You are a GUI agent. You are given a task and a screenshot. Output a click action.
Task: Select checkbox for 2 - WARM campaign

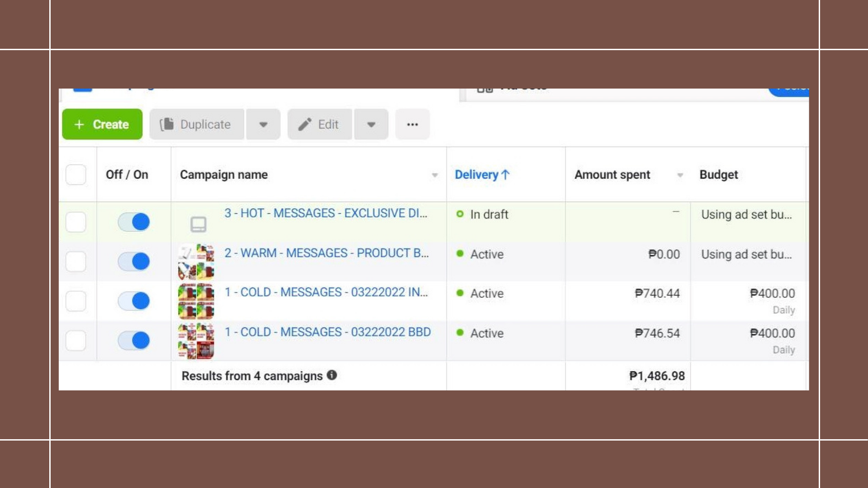[76, 261]
